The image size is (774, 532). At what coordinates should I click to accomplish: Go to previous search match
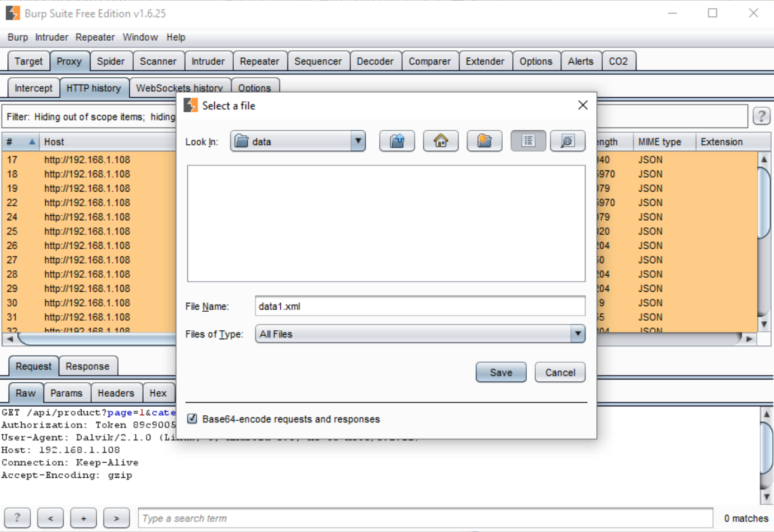click(50, 518)
